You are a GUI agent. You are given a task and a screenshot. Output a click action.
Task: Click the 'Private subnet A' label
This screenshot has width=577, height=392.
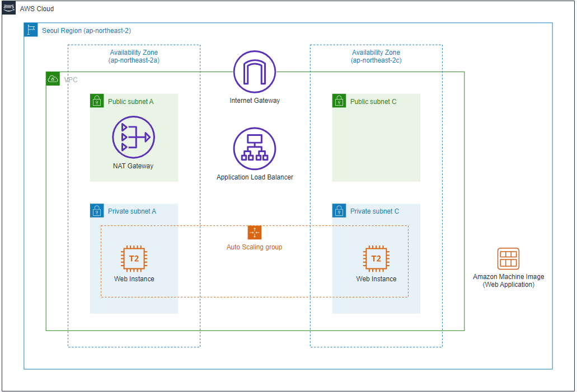click(x=132, y=211)
